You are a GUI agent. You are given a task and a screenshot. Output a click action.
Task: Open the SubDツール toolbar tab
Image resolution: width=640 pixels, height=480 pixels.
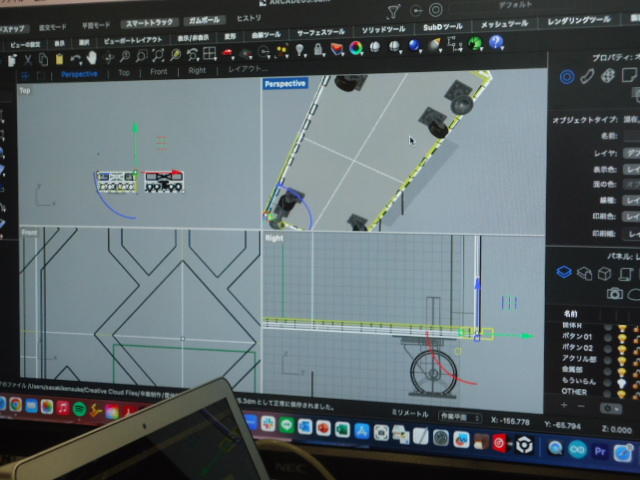point(443,27)
